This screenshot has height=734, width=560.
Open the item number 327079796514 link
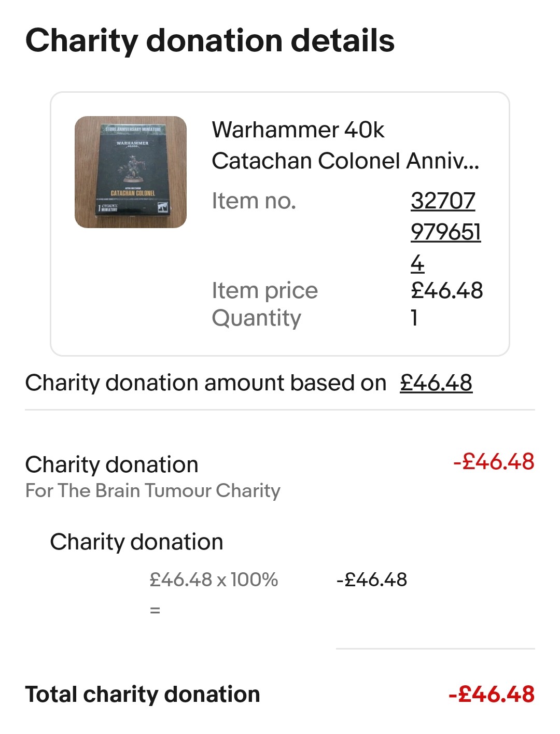445,232
